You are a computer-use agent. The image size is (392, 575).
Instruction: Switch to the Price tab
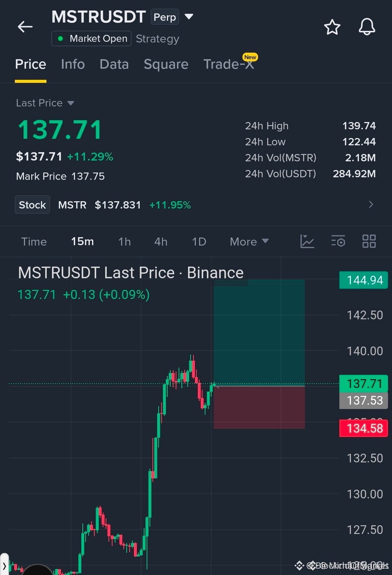coord(30,64)
